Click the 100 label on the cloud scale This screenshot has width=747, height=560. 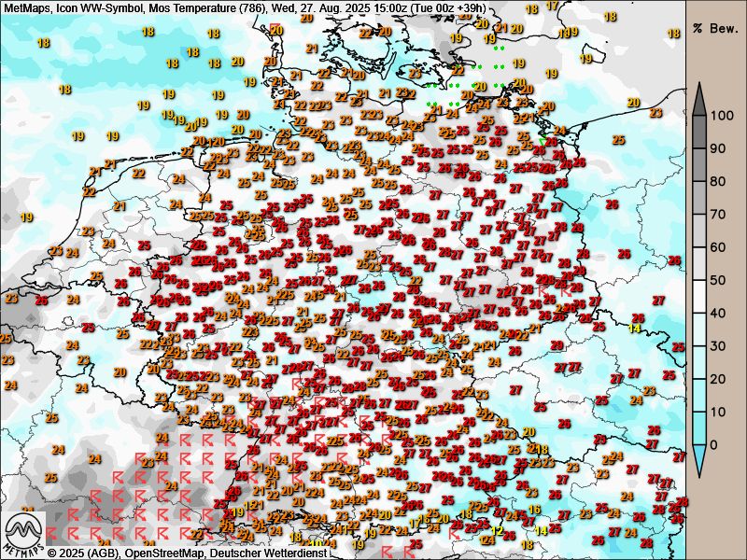722,116
